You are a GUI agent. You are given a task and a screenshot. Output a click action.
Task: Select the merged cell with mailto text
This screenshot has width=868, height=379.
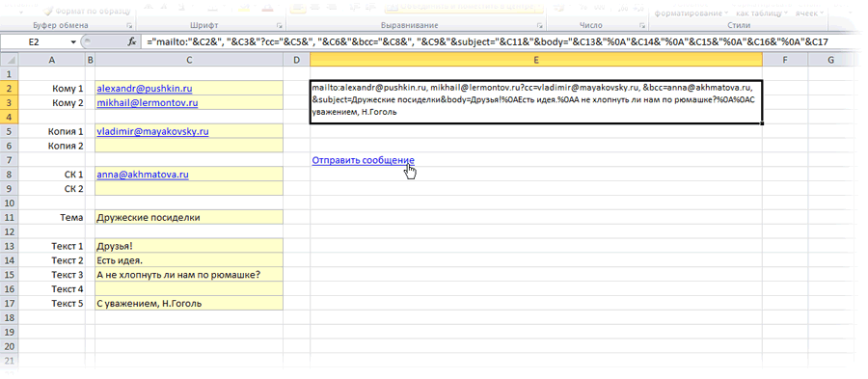[536, 102]
